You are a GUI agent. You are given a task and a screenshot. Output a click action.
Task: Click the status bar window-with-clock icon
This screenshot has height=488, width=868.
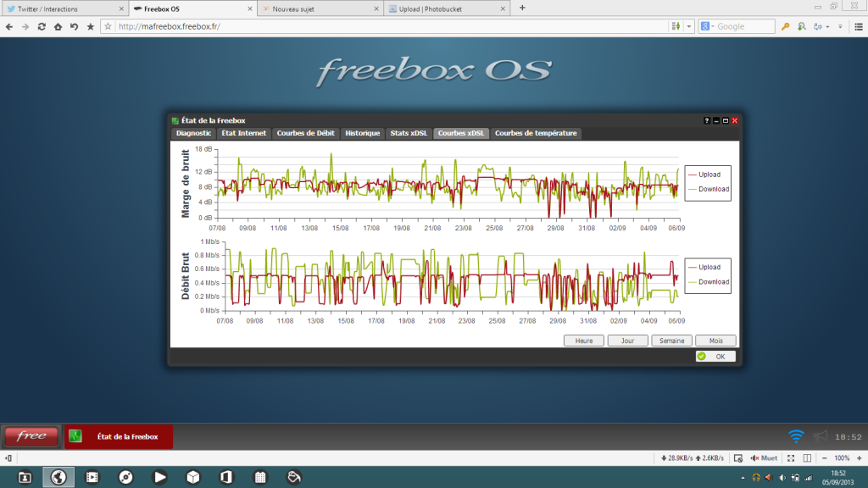tap(738, 458)
